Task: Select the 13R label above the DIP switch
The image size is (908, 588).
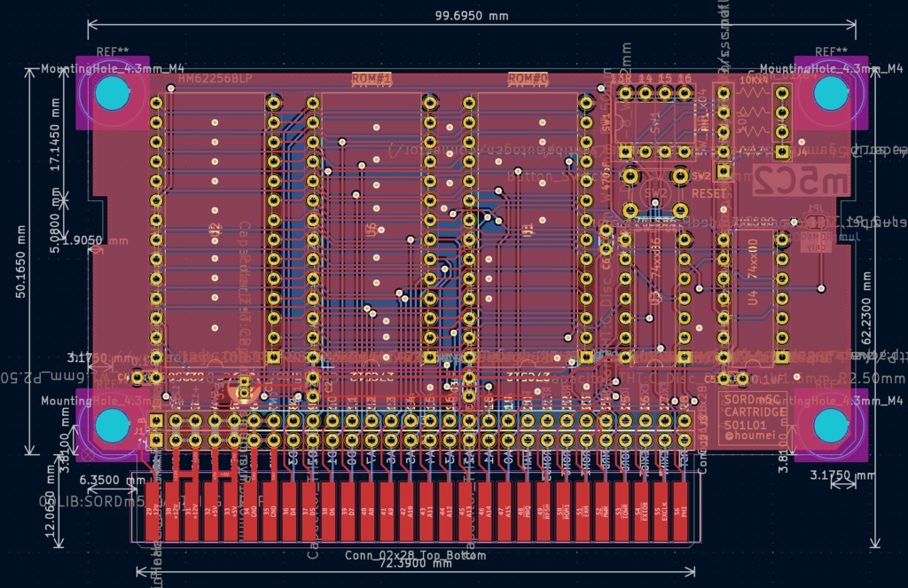Action: [x=622, y=78]
